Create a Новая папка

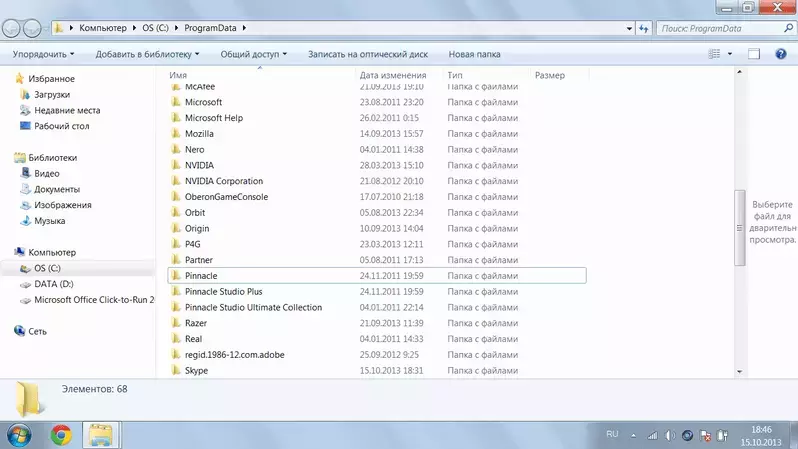[x=474, y=54]
